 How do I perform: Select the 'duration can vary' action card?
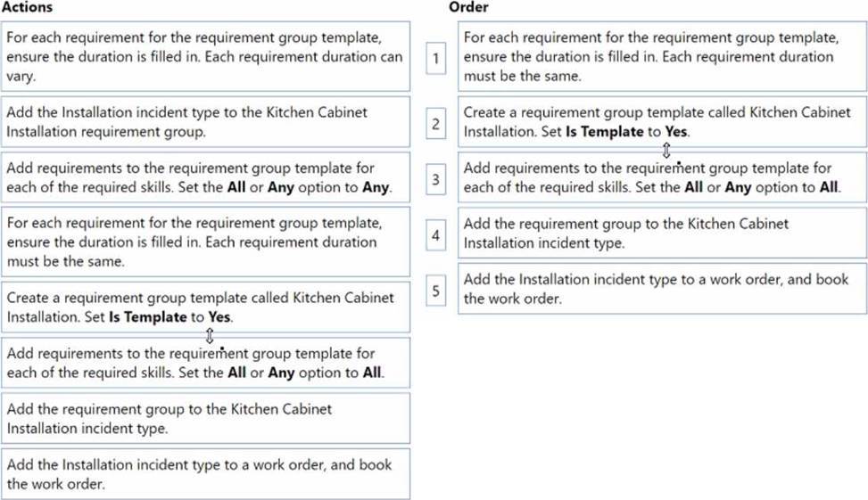tap(205, 56)
